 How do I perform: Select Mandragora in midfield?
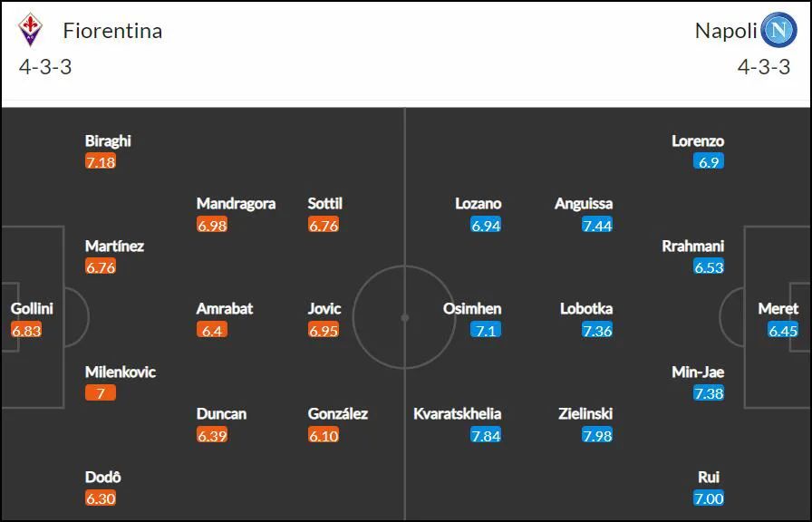[236, 204]
